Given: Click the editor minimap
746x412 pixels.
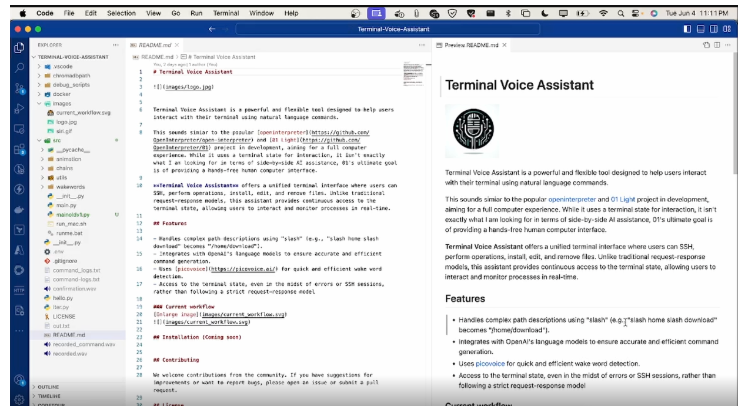Looking at the screenshot, I should pos(413,74).
